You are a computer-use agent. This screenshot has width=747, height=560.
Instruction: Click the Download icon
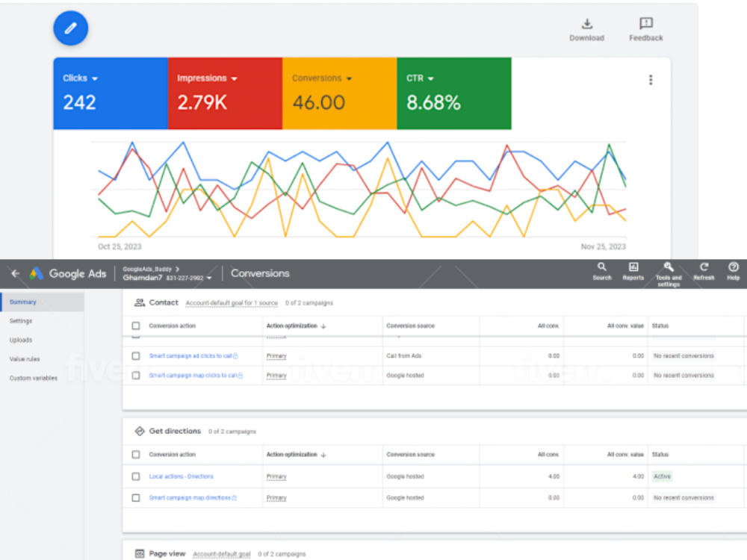pyautogui.click(x=587, y=24)
